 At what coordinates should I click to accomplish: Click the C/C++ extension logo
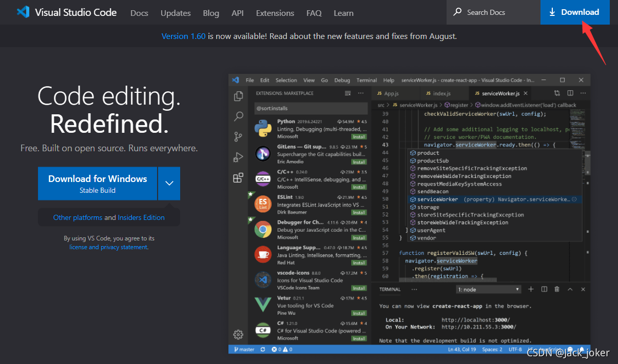(263, 179)
